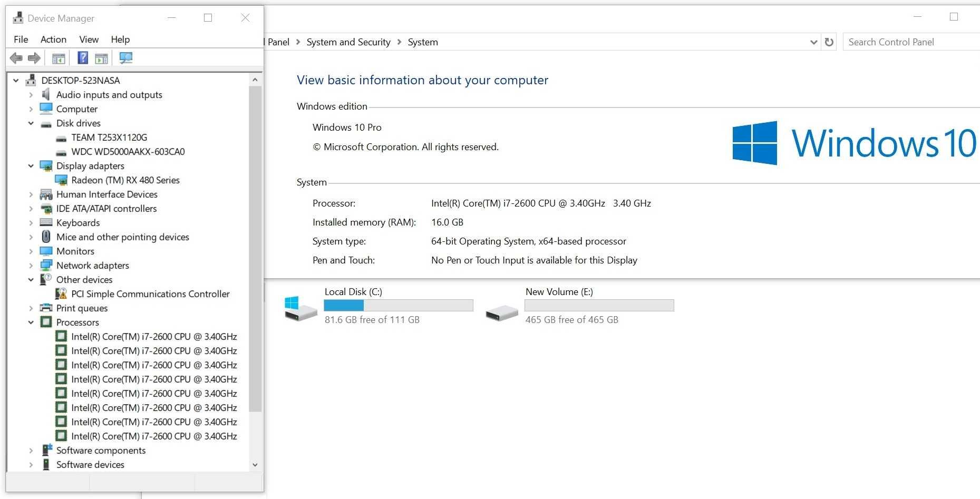Collapse the Disk drives node
The image size is (980, 499).
click(x=31, y=123)
